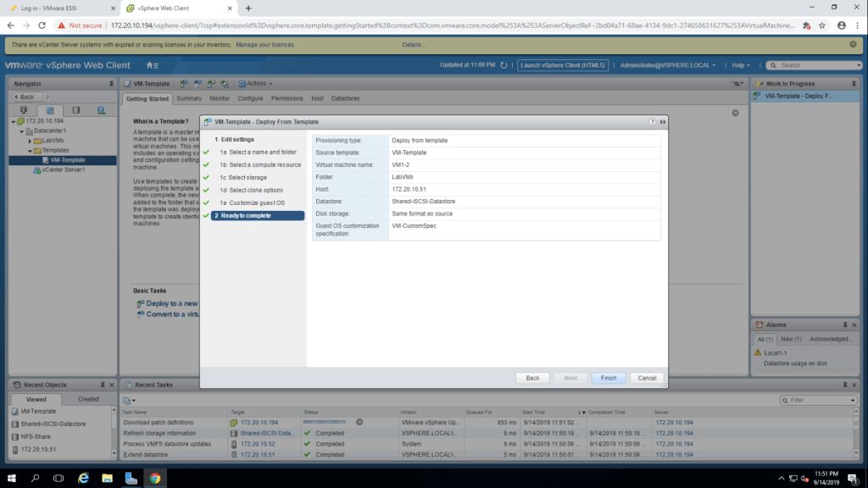Switch to the Summary tab

click(x=189, y=98)
